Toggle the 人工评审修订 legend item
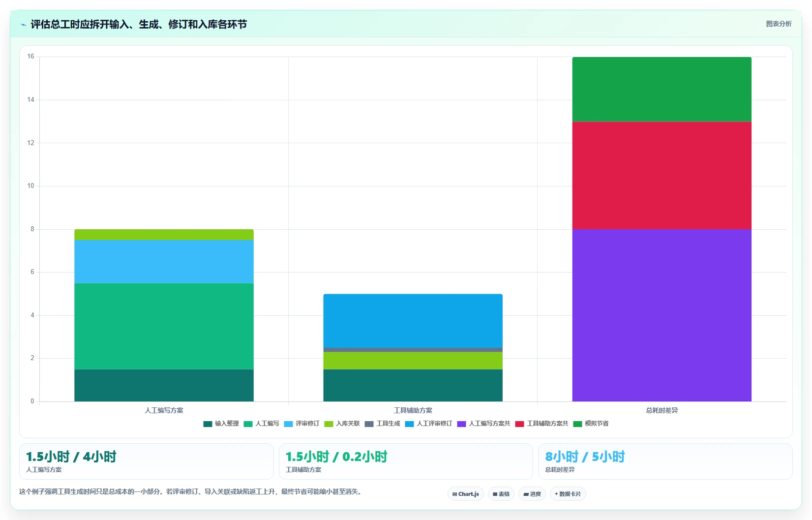This screenshot has height=520, width=812. pos(428,424)
